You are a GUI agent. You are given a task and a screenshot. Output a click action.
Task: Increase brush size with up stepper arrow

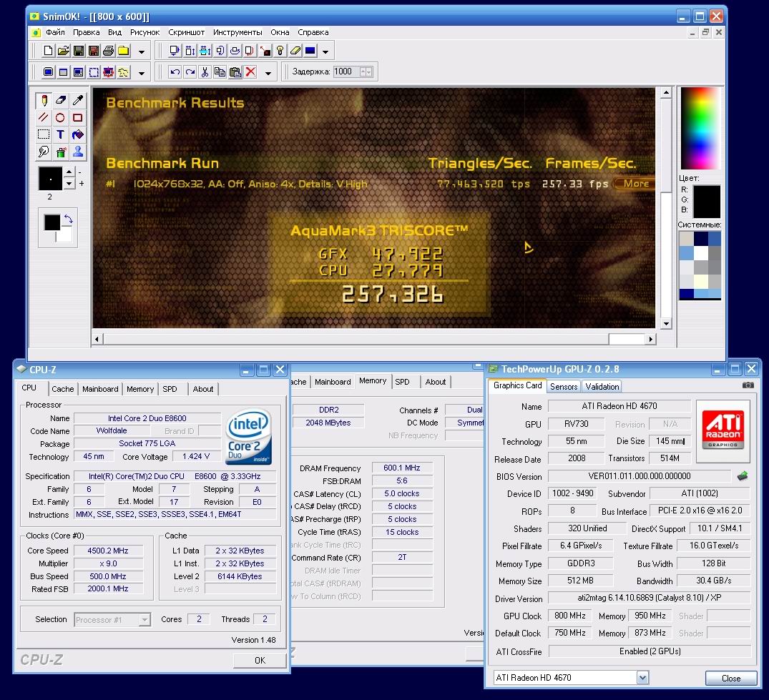[x=69, y=172]
